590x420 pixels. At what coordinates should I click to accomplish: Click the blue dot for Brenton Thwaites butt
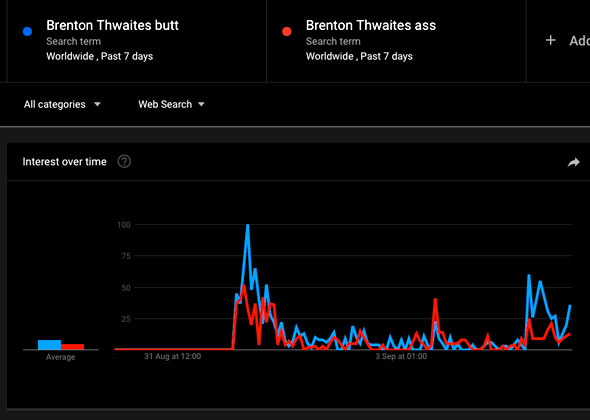[x=27, y=32]
